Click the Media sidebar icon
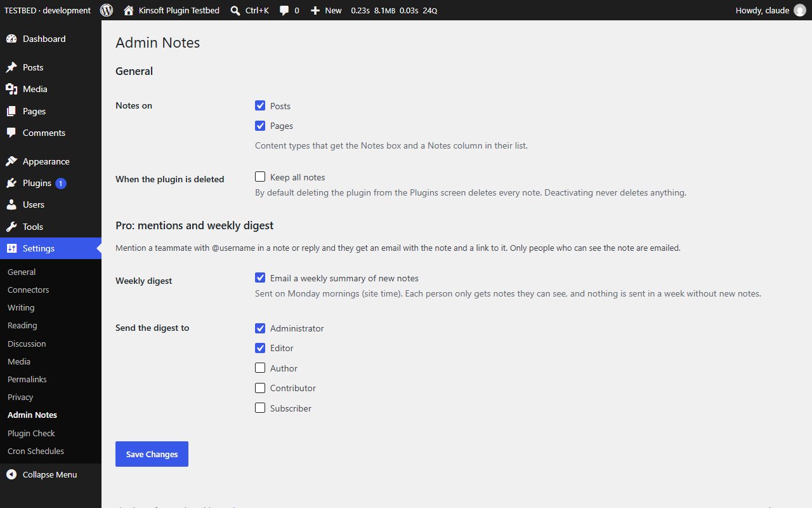 click(x=11, y=89)
